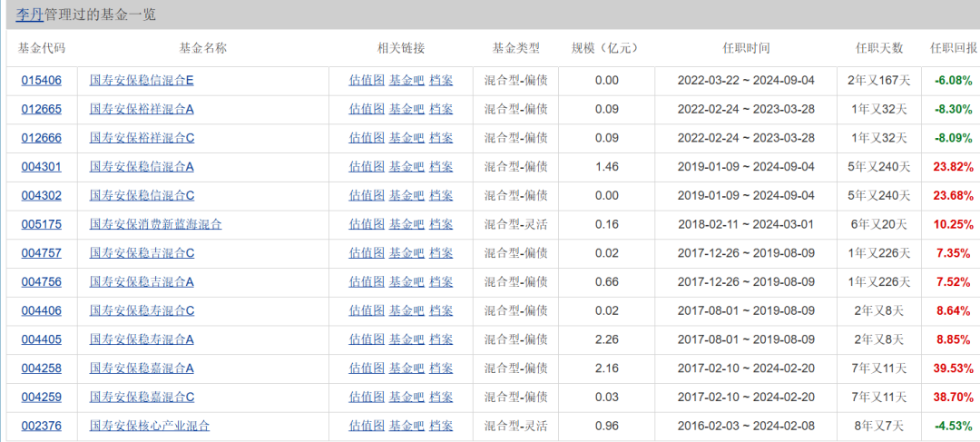Open 估值图 for 国寿安保稳信混合C
This screenshot has height=442, width=980.
coord(367,195)
